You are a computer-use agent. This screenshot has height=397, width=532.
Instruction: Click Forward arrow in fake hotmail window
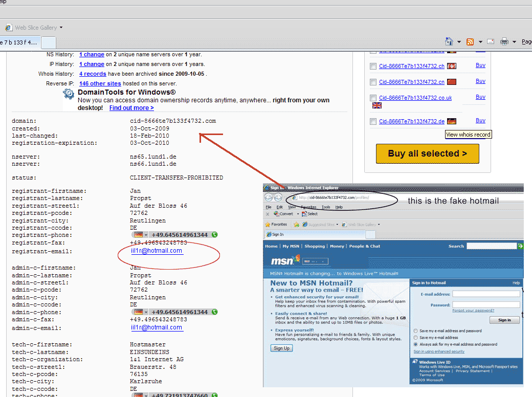pos(278,197)
